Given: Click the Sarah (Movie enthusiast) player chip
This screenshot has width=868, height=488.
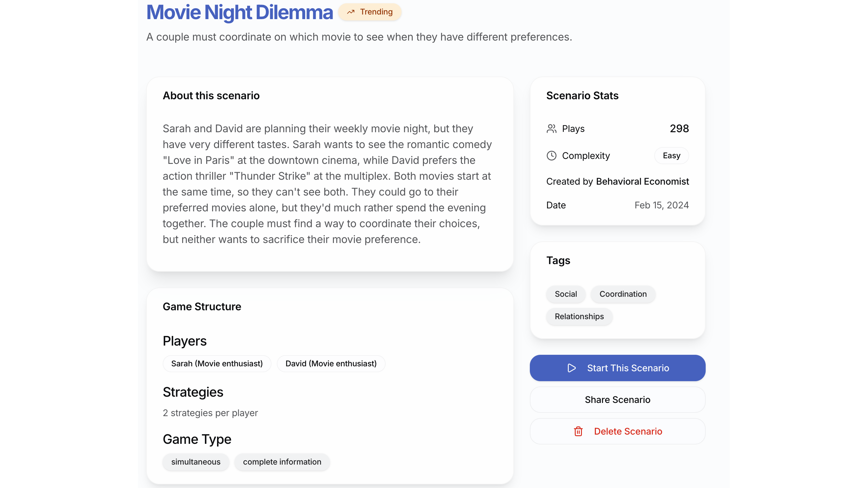Looking at the screenshot, I should click(x=217, y=364).
